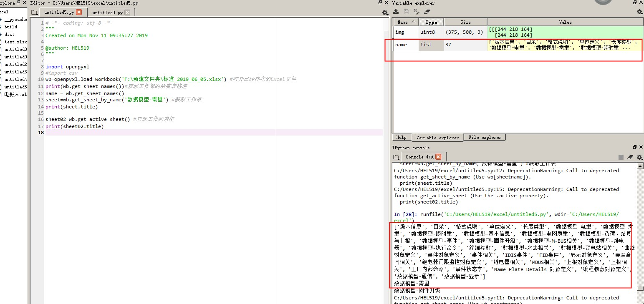The height and width of the screenshot is (304, 644).
Task: Close the untitled5.py editor tab
Action: click(x=79, y=13)
